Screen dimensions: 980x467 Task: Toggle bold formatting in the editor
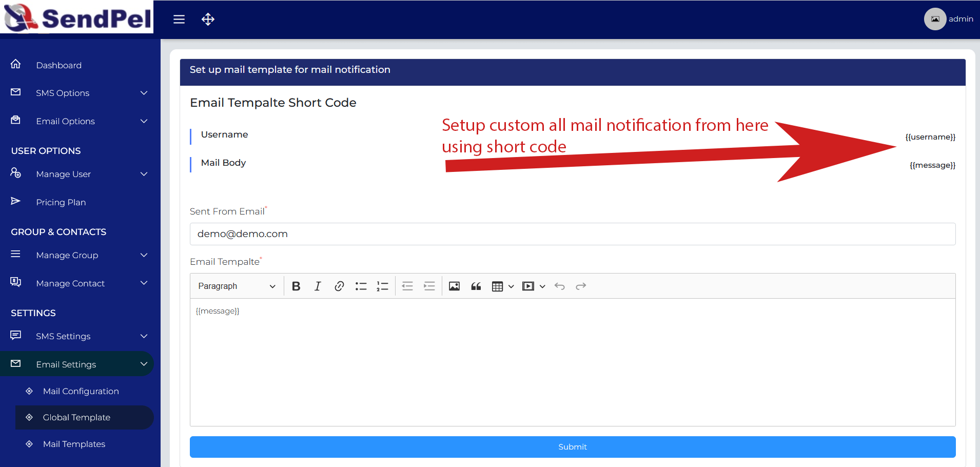click(x=296, y=286)
